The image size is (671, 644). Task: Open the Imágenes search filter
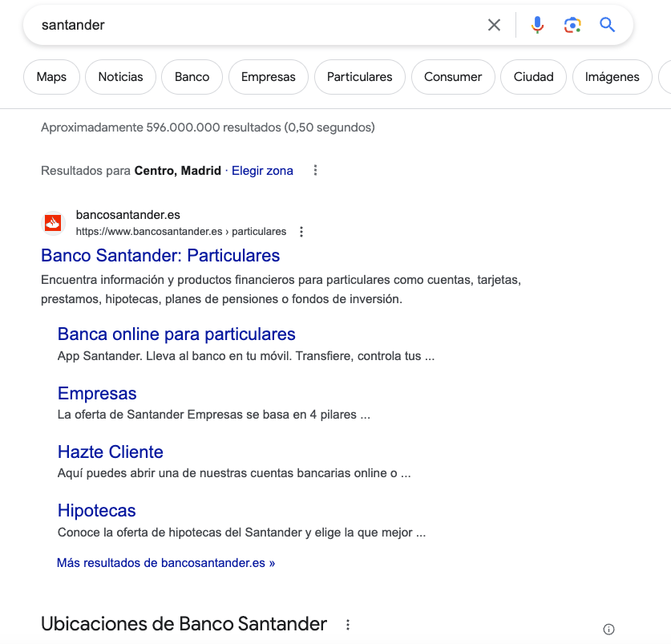[612, 77]
